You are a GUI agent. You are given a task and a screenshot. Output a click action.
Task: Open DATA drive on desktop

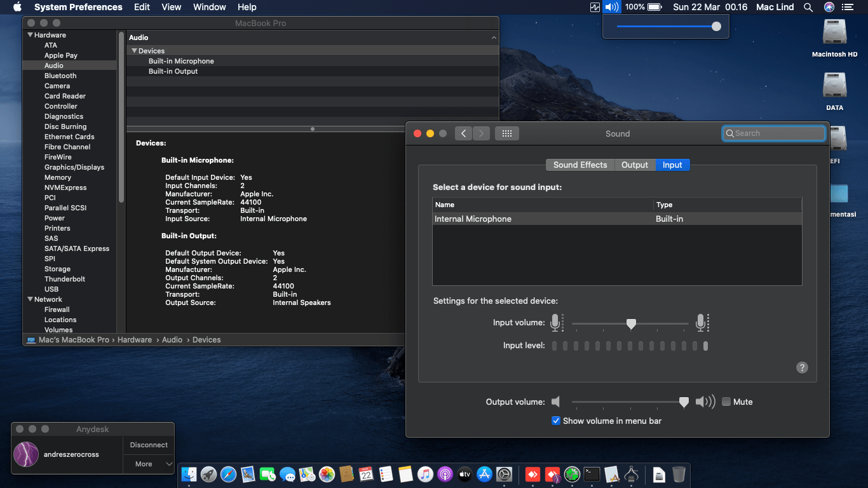(x=834, y=91)
